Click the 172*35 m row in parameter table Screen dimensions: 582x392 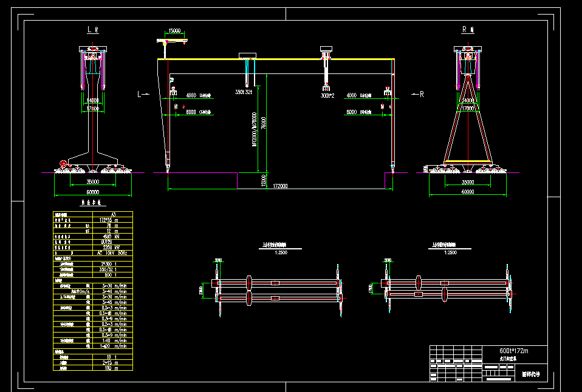click(x=93, y=220)
